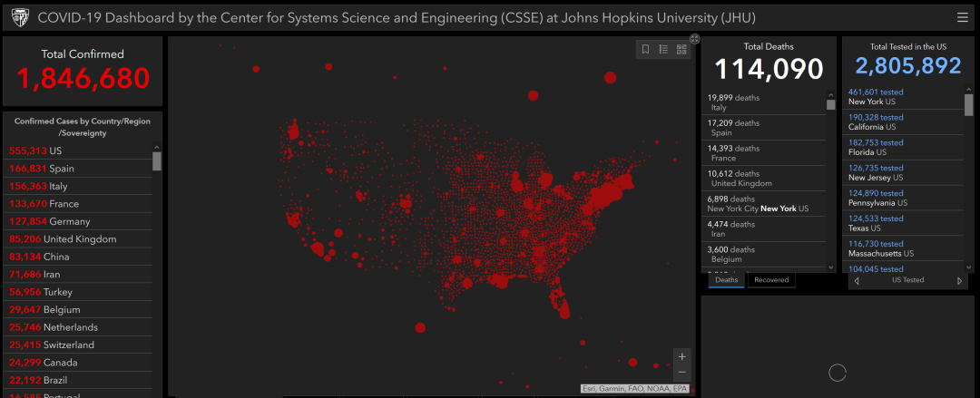Click the Total Deaths 114,090 figure
This screenshot has width=980, height=398.
(769, 69)
